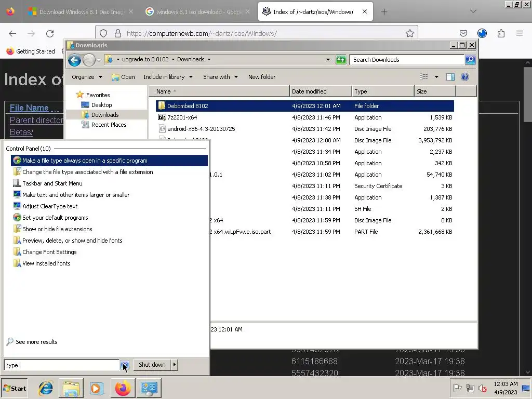Viewport: 532px width, 399px height.
Task: Go back in Firefox browser
Action: (12, 33)
